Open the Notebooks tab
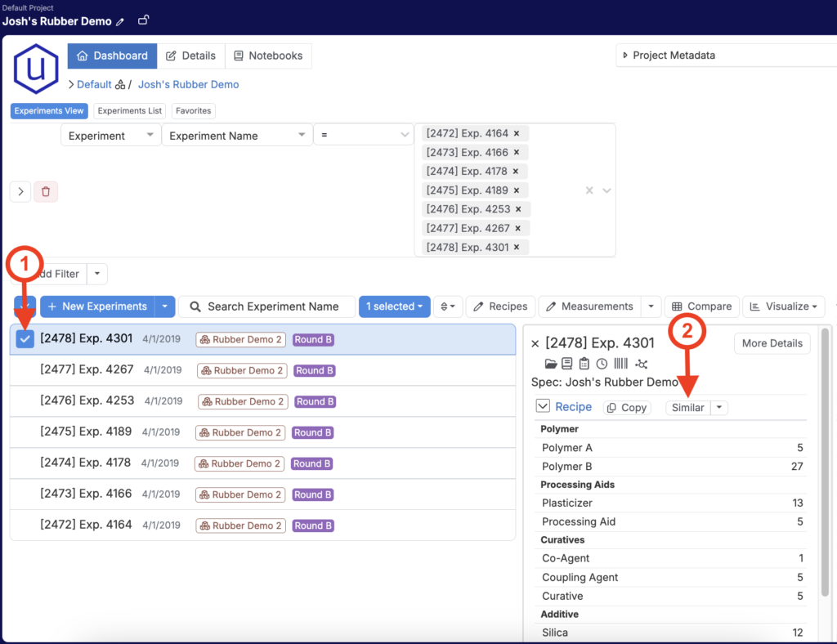 268,56
